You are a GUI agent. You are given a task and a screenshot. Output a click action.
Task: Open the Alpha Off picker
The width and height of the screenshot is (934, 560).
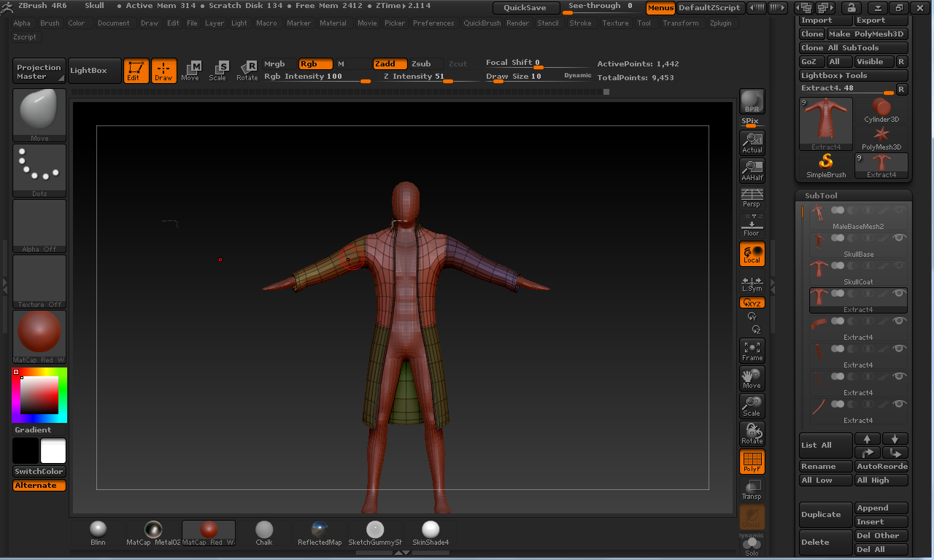pos(39,226)
